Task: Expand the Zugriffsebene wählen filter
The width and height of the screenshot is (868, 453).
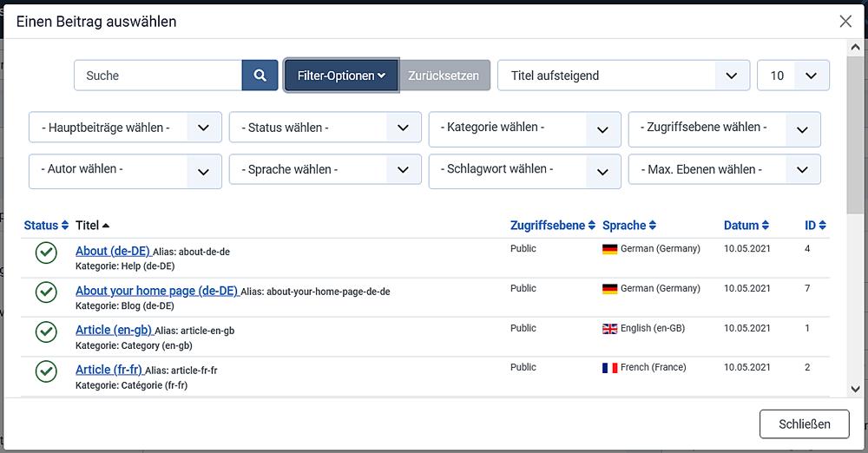Action: coord(724,128)
